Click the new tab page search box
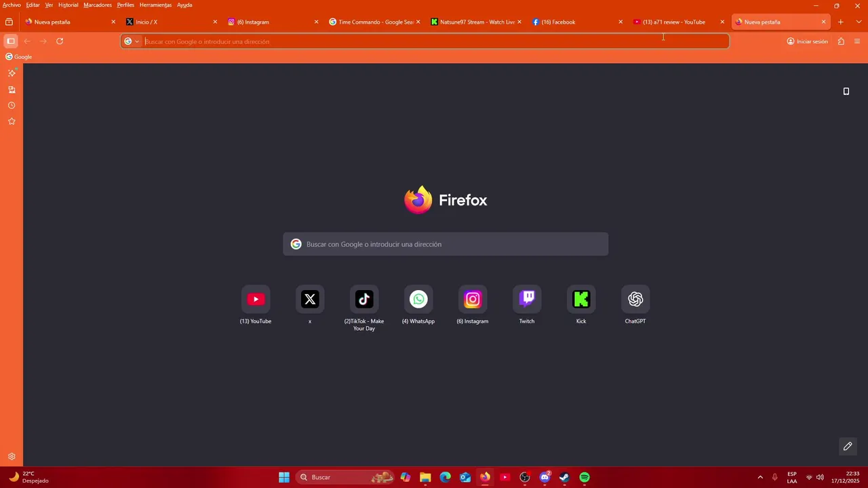 (x=446, y=244)
